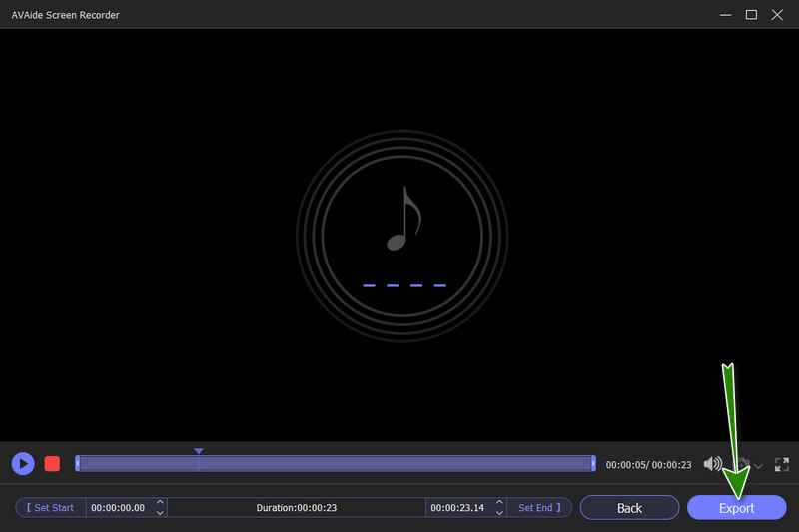The image size is (799, 532).
Task: Click the end time field 00:00:23.14
Action: [457, 508]
